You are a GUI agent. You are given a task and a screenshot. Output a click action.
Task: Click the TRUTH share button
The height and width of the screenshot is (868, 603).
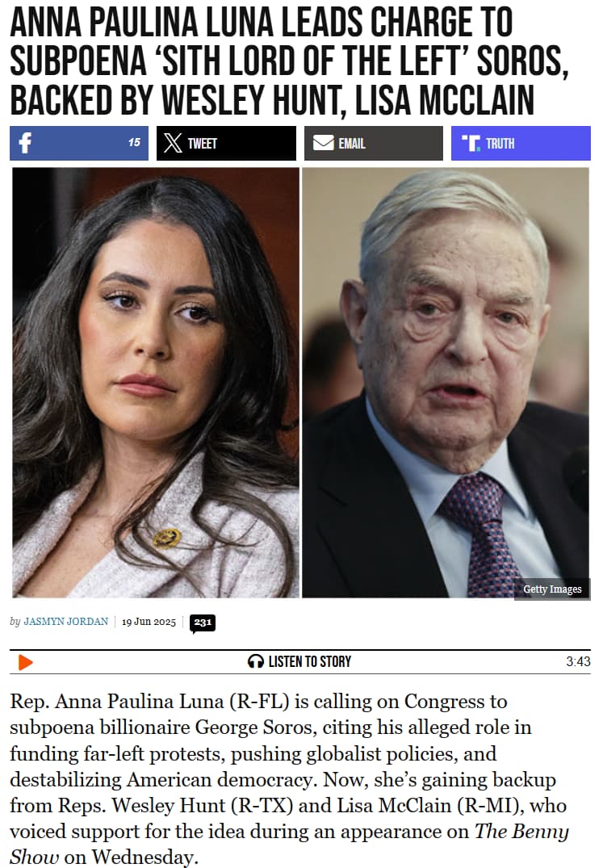tap(521, 144)
